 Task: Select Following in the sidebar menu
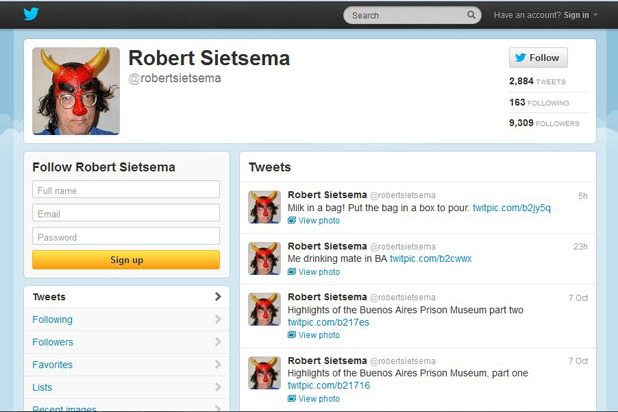127,319
